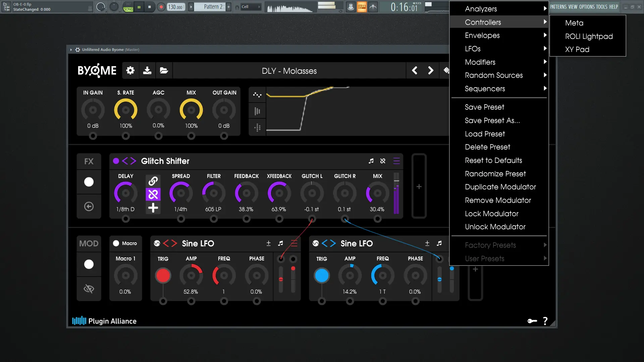Screen dimensions: 644x362
Task: Choose Randomize Preset menu entry
Action: 495,174
